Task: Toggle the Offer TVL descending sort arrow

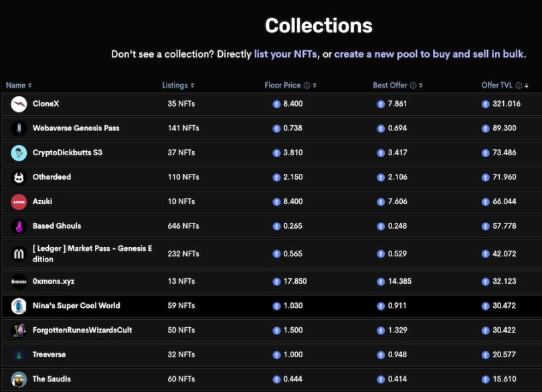Action: tap(527, 86)
